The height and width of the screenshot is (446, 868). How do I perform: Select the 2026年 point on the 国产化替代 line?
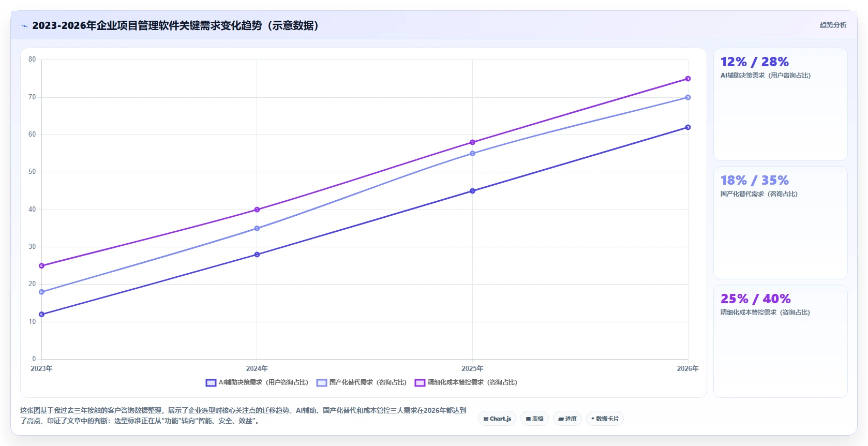[688, 97]
